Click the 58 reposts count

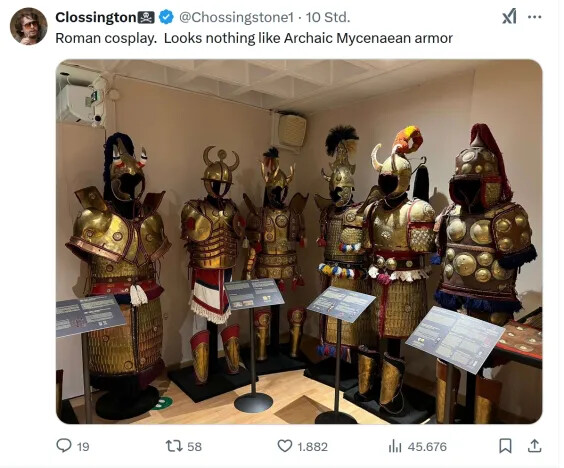point(194,447)
